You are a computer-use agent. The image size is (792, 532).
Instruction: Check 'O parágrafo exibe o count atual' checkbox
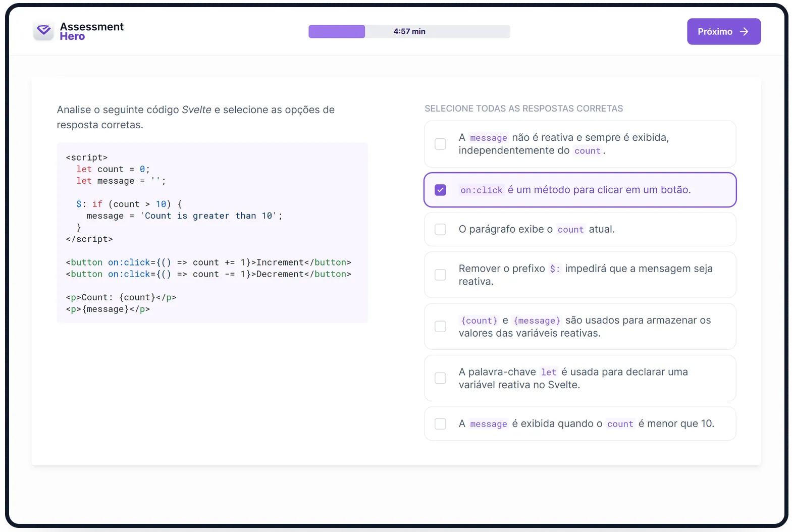coord(441,229)
